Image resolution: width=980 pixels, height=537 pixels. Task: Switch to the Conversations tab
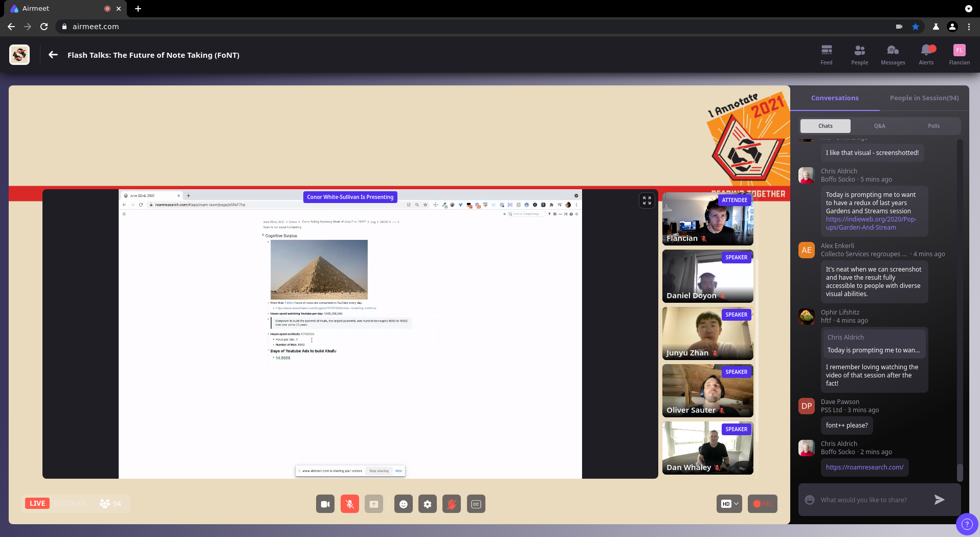[835, 98]
